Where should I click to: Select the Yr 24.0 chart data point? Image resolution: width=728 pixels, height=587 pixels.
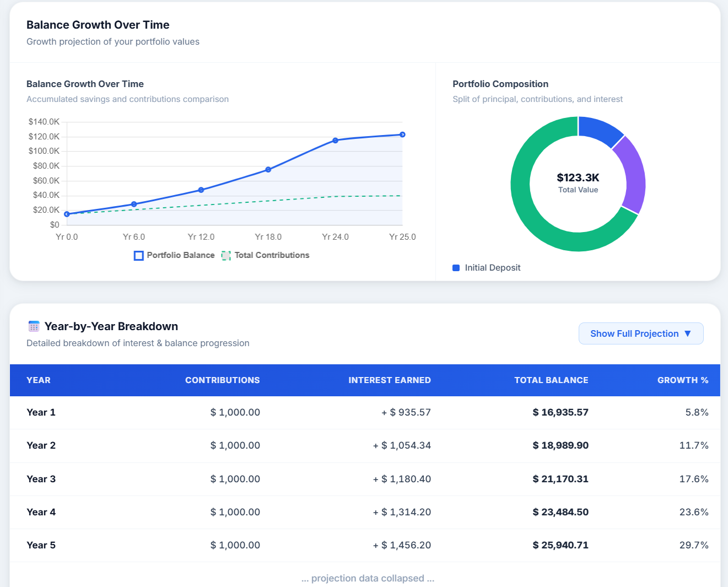tap(335, 141)
